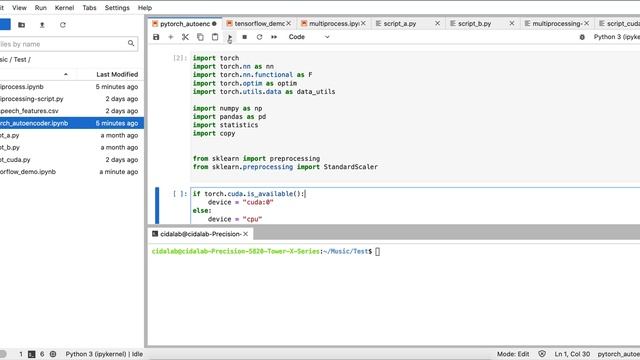This screenshot has width=640, height=360.
Task: Sort files by Last Modified column
Action: coord(117,74)
